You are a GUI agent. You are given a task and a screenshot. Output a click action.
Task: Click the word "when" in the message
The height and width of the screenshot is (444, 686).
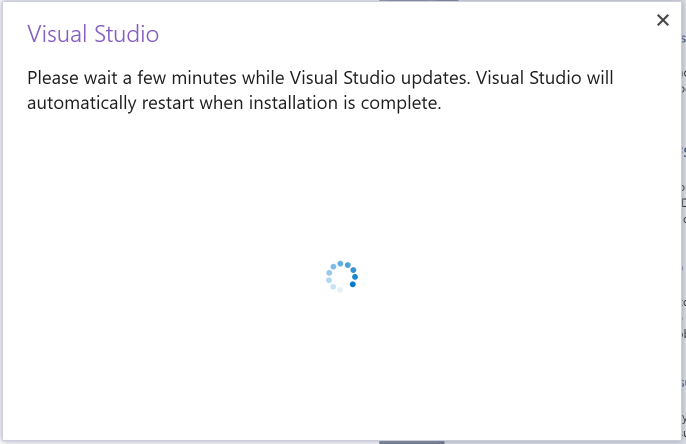coord(231,102)
